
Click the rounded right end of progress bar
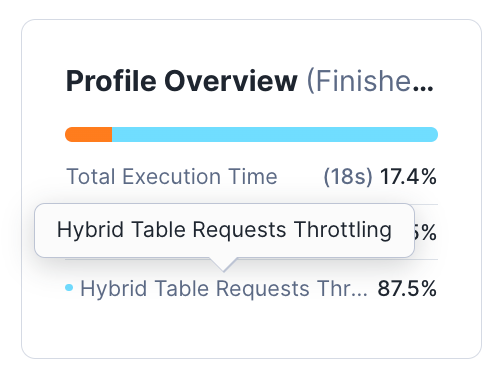434,134
